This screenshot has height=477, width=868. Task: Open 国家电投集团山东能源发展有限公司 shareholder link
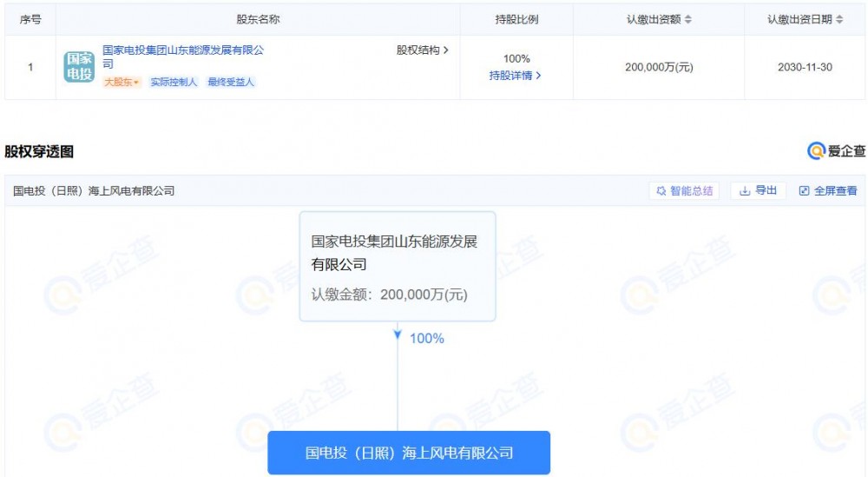point(182,51)
